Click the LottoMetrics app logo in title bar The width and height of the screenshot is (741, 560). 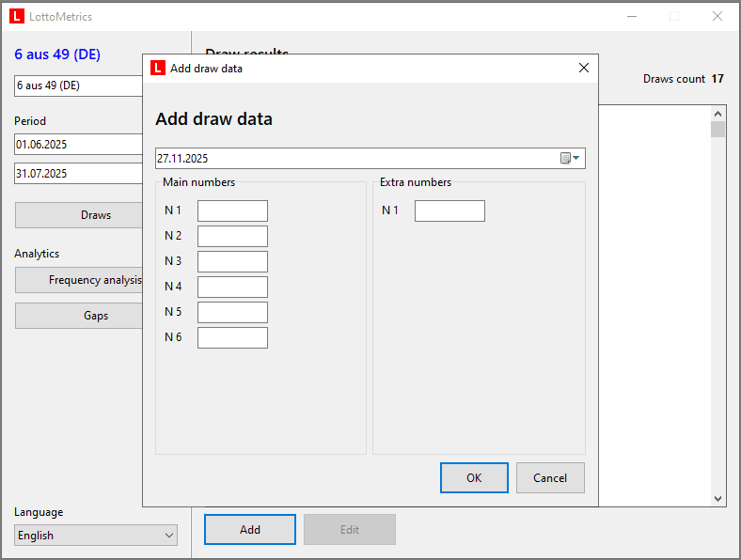click(17, 17)
